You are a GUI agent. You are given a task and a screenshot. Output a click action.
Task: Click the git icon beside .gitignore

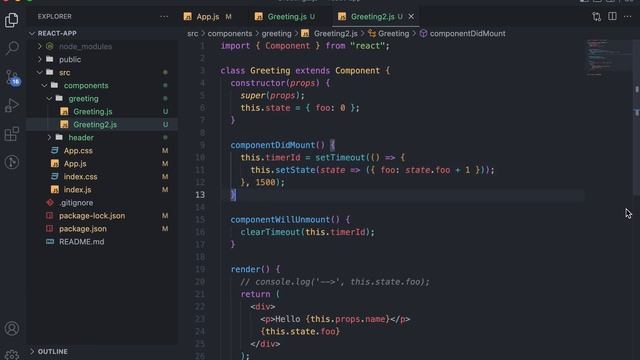(50, 203)
